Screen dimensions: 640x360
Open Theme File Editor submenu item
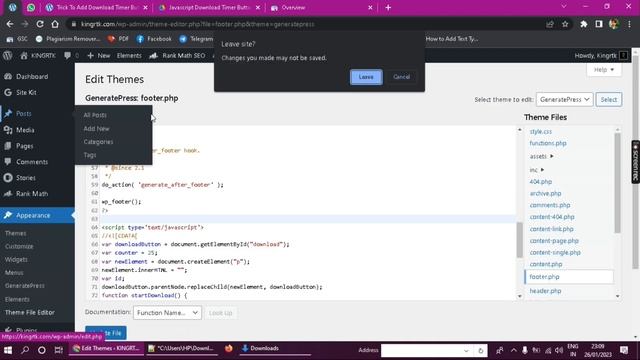29,313
